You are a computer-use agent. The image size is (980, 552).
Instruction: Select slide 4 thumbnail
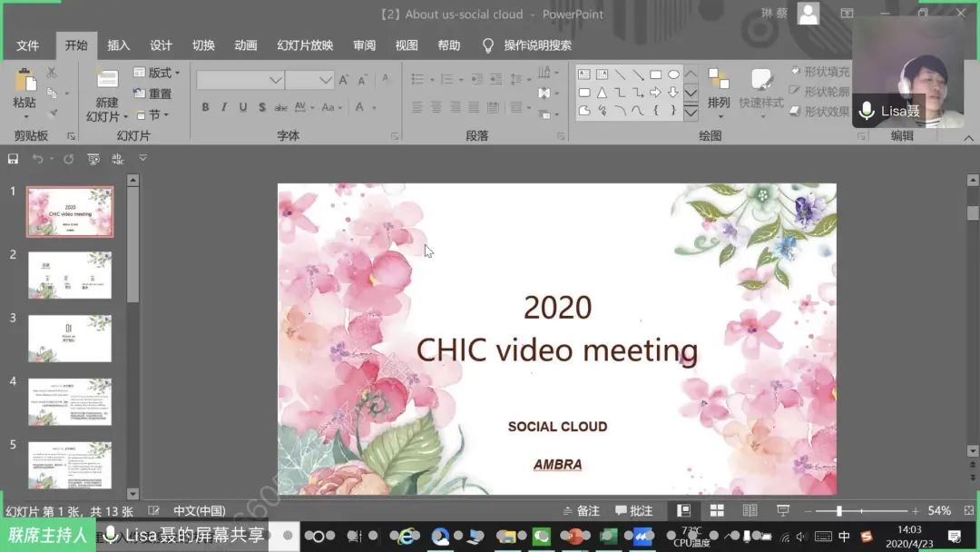(70, 401)
